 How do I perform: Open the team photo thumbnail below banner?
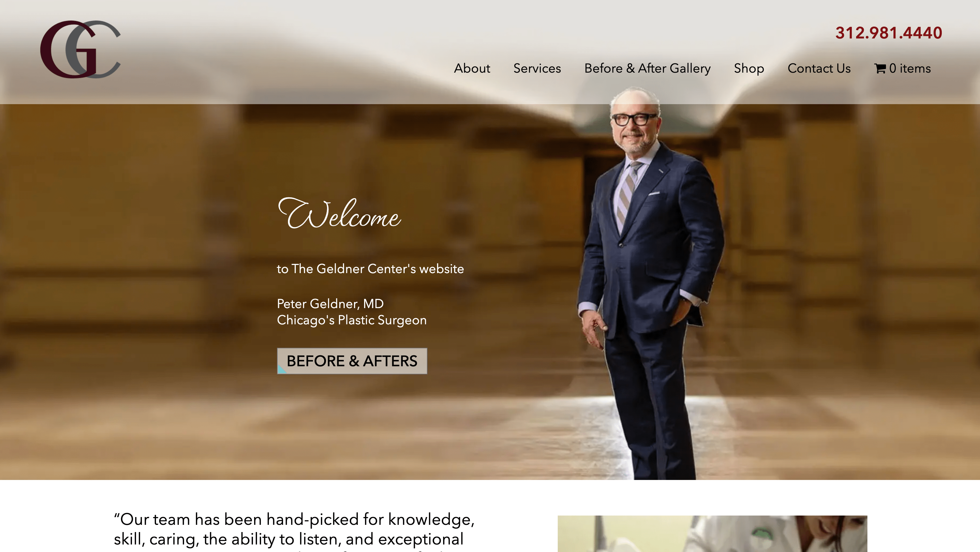click(x=712, y=534)
